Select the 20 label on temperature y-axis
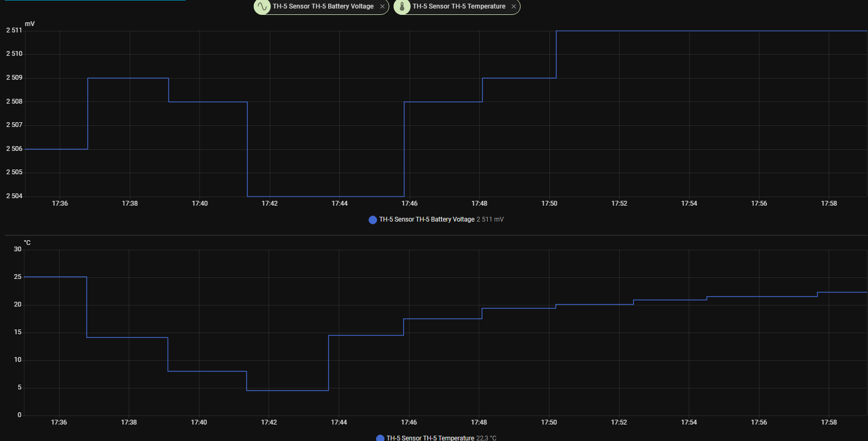868x441 pixels. click(18, 304)
